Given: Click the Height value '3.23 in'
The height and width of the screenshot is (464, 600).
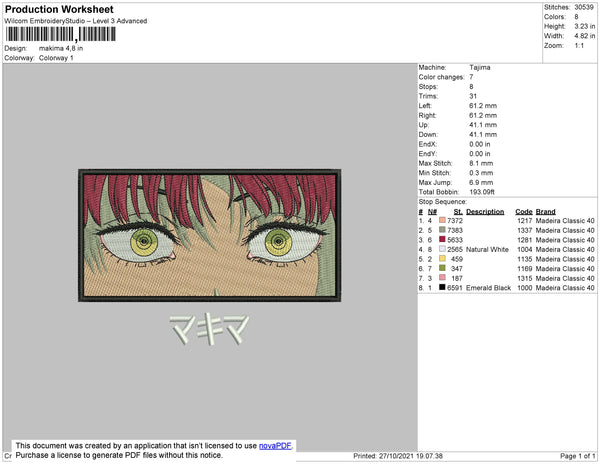Looking at the screenshot, I should point(585,26).
